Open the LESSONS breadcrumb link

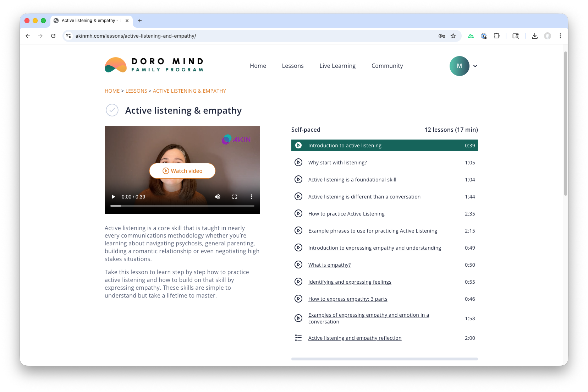(x=136, y=91)
